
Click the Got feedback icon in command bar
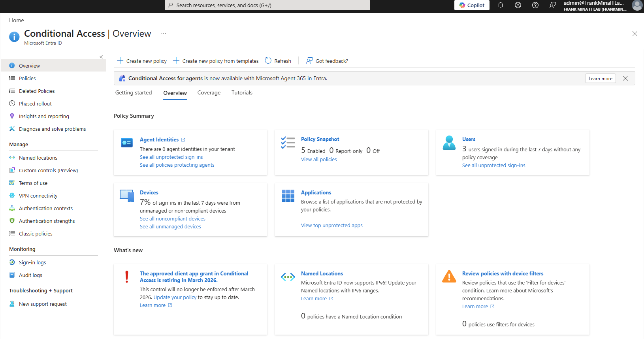(x=309, y=60)
